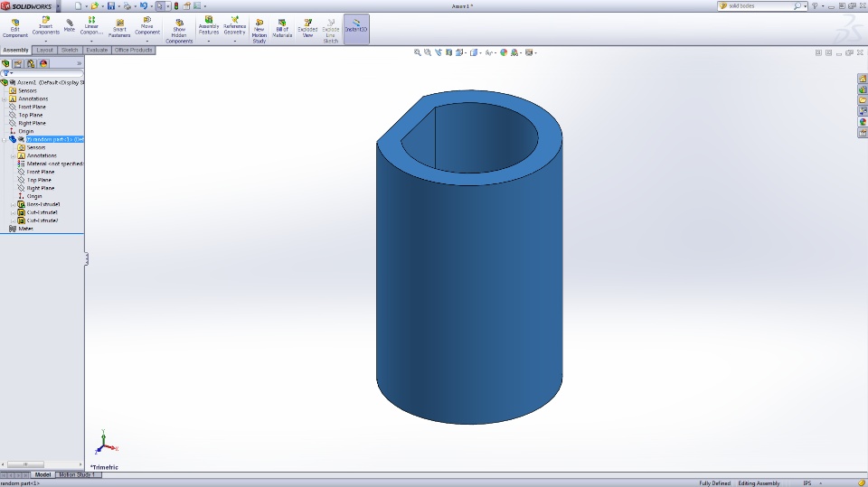This screenshot has width=868, height=487.
Task: Click the search magnifier icon
Action: (x=797, y=6)
